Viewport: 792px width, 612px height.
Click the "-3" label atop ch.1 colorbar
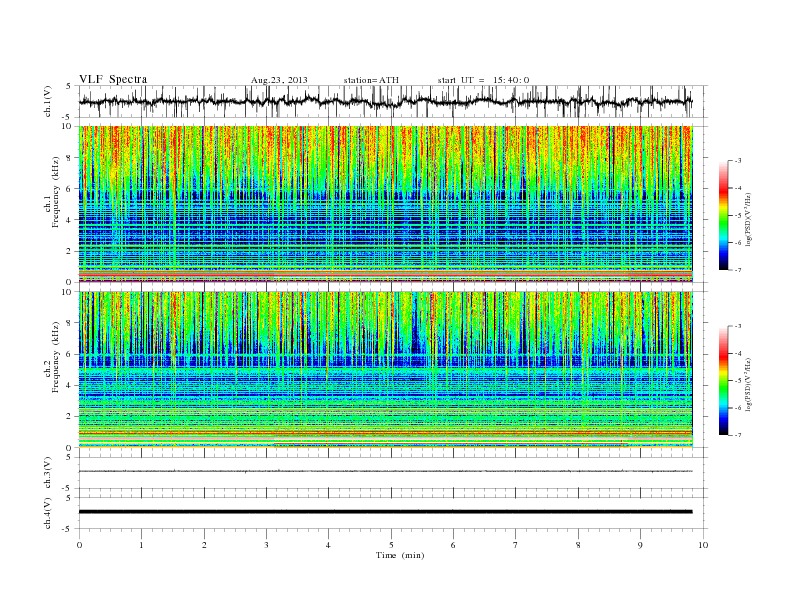737,161
